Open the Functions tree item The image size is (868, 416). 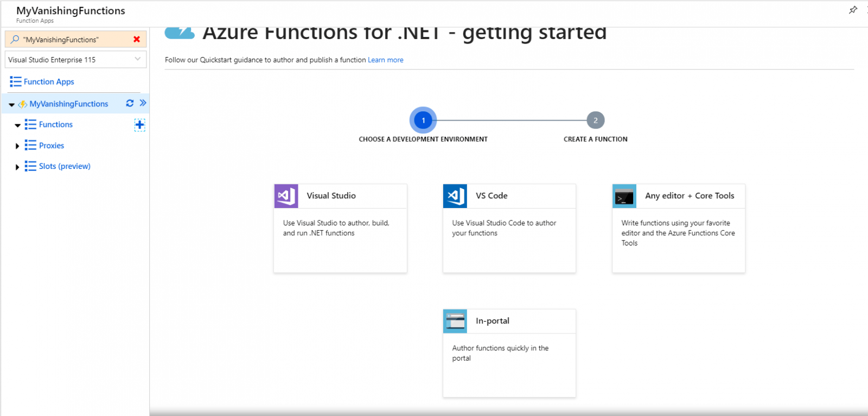click(x=56, y=124)
